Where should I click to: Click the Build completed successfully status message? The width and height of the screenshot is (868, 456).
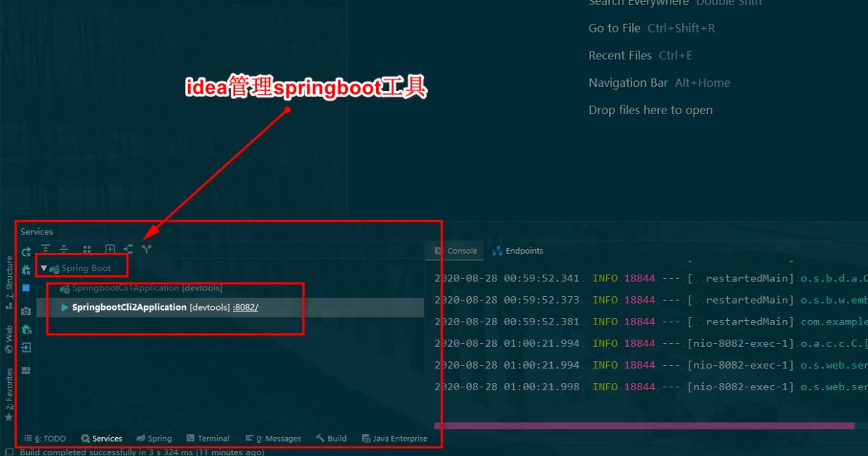142,452
